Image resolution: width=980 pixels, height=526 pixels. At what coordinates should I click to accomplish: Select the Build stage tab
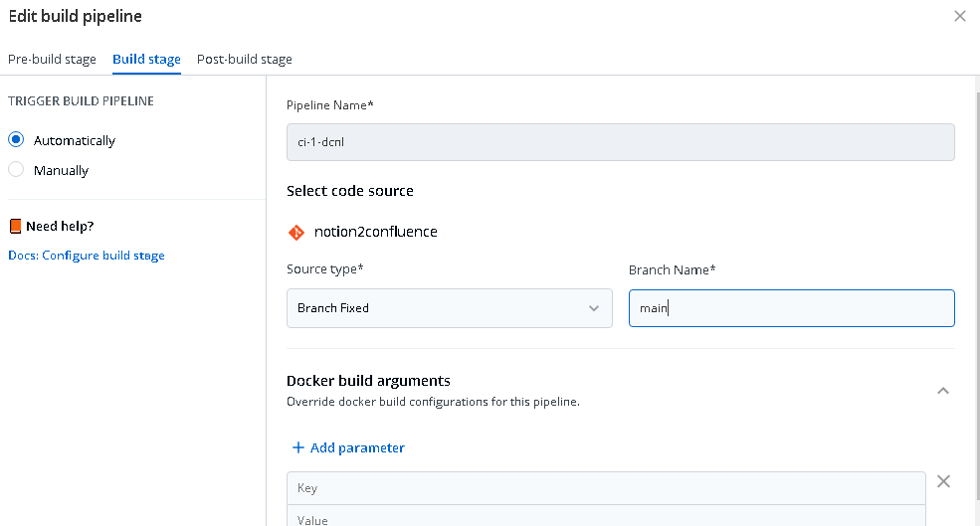[x=146, y=60]
